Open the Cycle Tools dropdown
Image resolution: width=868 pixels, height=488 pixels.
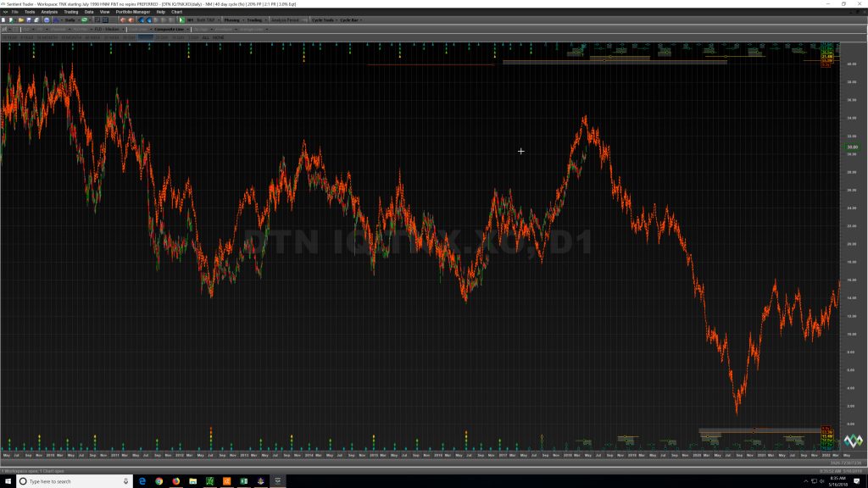pyautogui.click(x=324, y=20)
